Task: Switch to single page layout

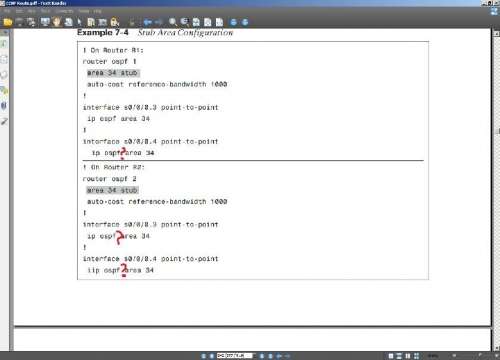Action: pyautogui.click(x=391, y=356)
